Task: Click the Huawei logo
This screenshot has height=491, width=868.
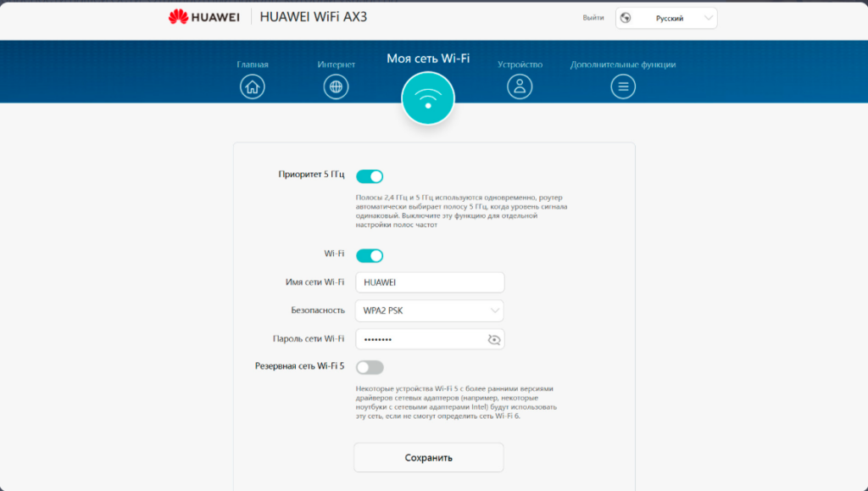Action: [x=204, y=17]
